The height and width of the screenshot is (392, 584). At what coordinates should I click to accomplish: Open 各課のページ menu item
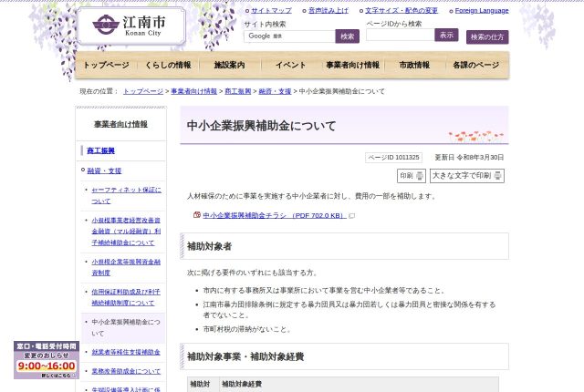click(476, 65)
